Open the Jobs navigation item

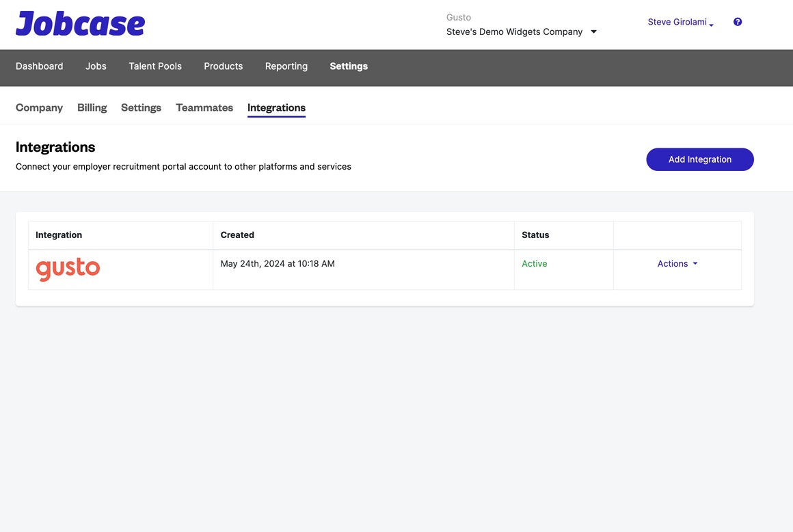(96, 66)
